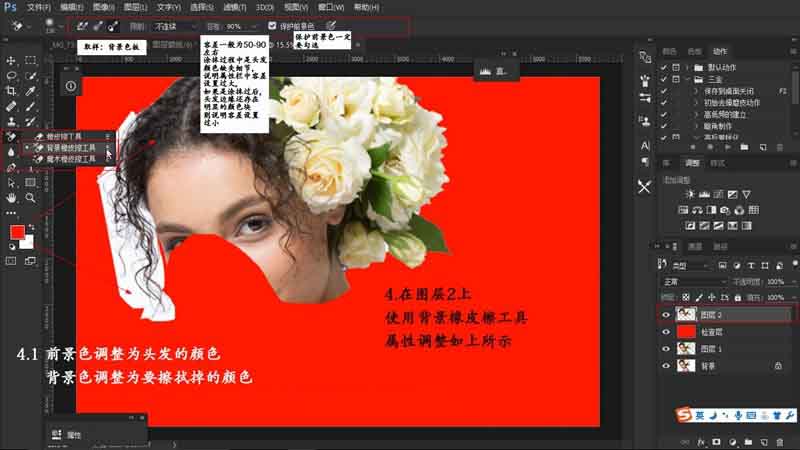Select the Move tool in the toolbox

coord(13,60)
